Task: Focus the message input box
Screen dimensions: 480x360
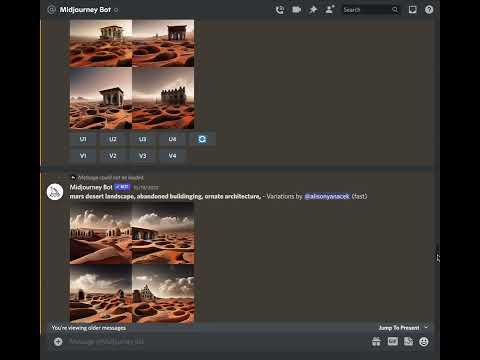Action: 217,342
